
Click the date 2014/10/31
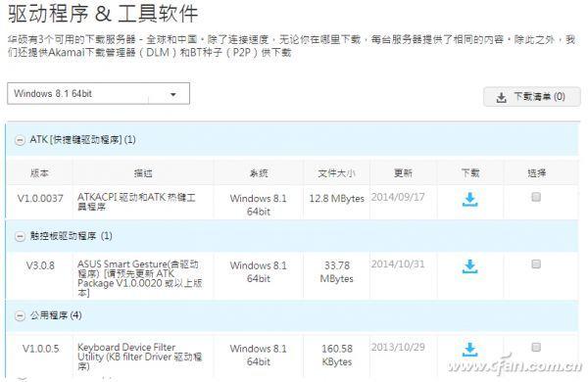coord(398,263)
